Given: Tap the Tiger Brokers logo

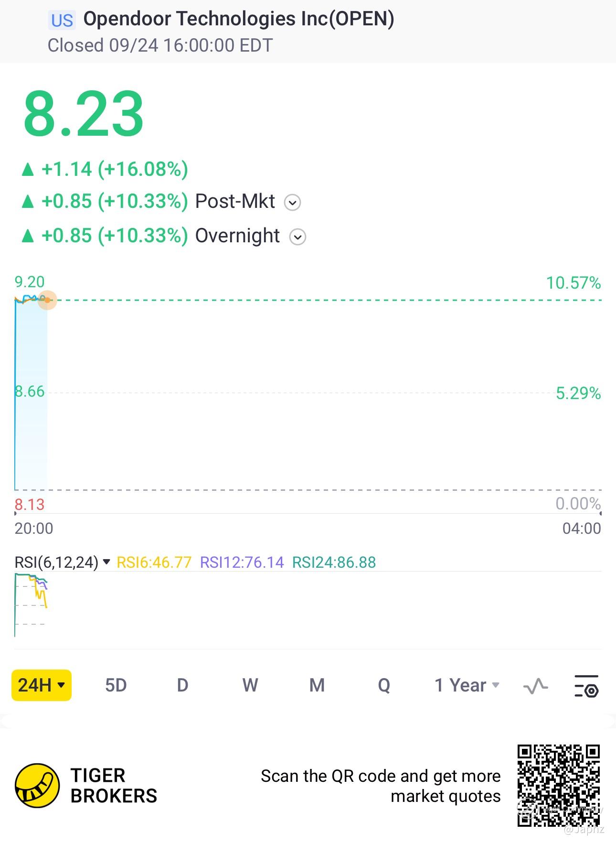Looking at the screenshot, I should tap(37, 786).
